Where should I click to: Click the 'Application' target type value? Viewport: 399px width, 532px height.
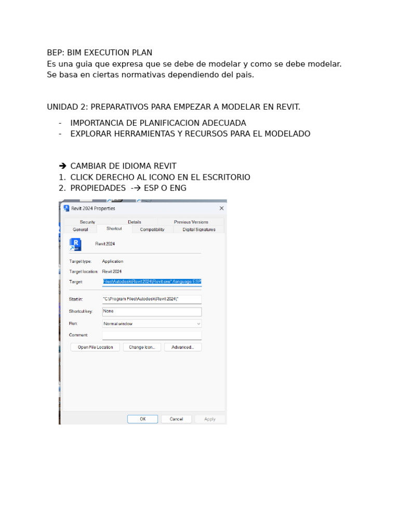(x=113, y=261)
